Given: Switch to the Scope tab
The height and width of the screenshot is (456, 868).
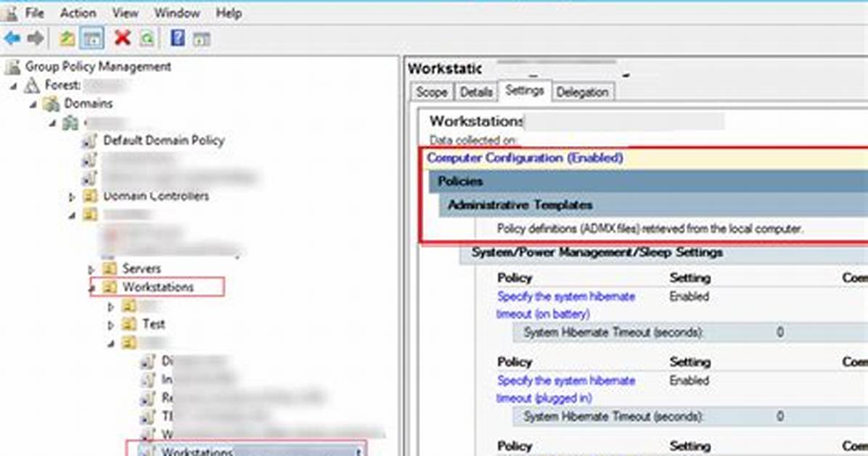Looking at the screenshot, I should 432,92.
